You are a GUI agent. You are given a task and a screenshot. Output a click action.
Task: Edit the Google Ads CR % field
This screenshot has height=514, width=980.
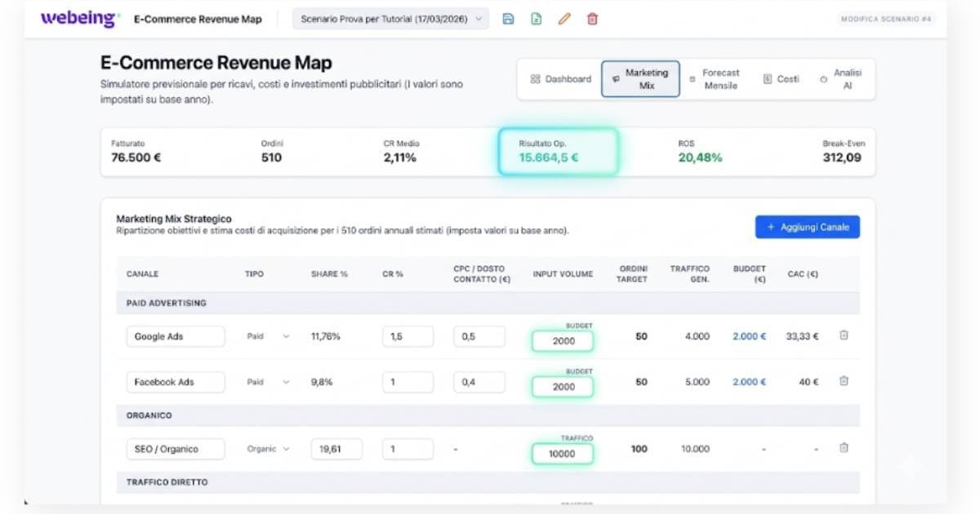(408, 336)
